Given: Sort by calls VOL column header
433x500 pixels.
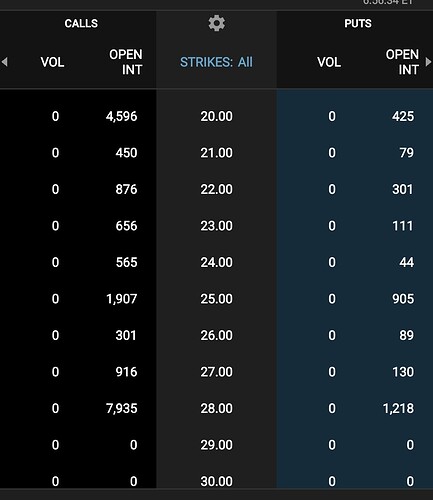Looking at the screenshot, I should point(52,62).
